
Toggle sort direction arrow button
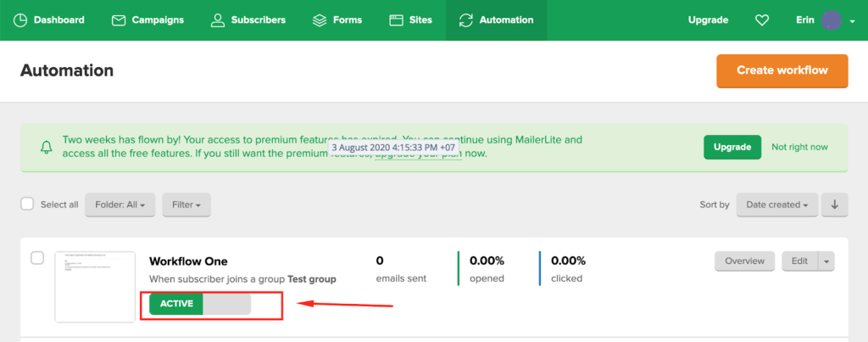pyautogui.click(x=835, y=205)
